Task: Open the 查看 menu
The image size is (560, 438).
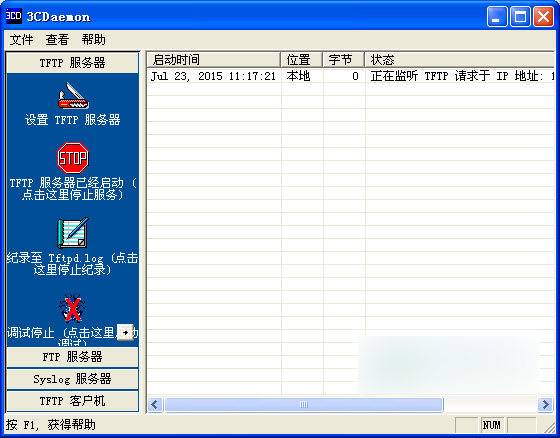Action: click(57, 39)
